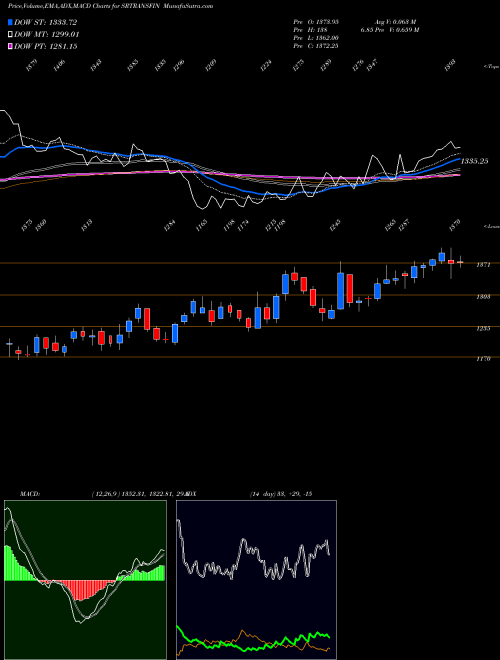Click inside the MACD histogram chart
Image resolution: width=500 pixels, height=660 pixels.
[x=85, y=580]
